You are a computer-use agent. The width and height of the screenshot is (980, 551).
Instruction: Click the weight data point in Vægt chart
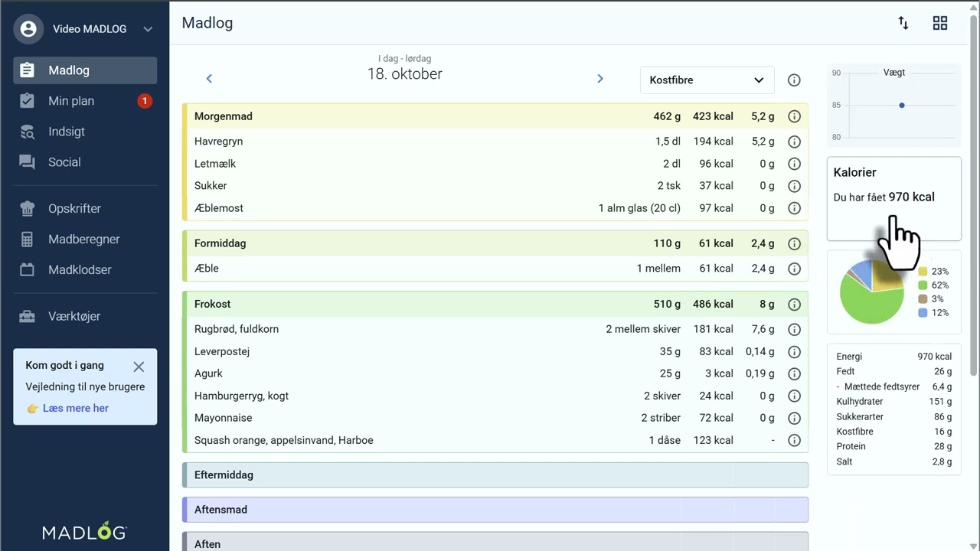(902, 105)
